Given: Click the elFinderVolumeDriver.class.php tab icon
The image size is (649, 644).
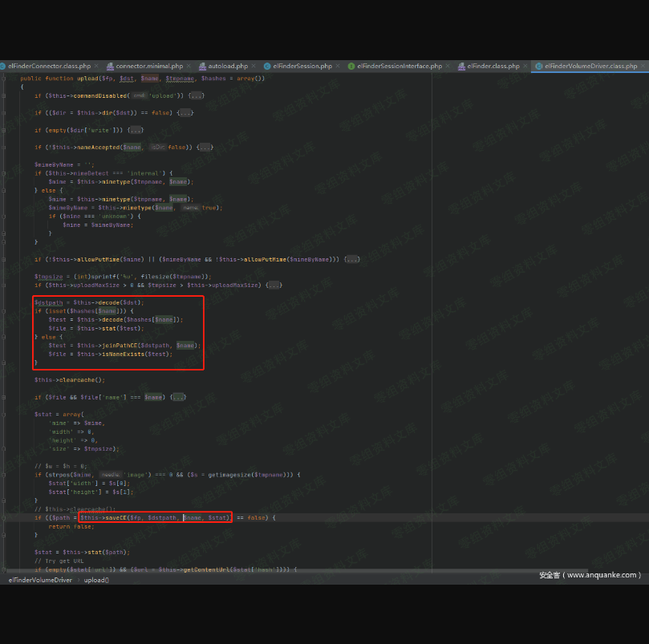Looking at the screenshot, I should [538, 66].
